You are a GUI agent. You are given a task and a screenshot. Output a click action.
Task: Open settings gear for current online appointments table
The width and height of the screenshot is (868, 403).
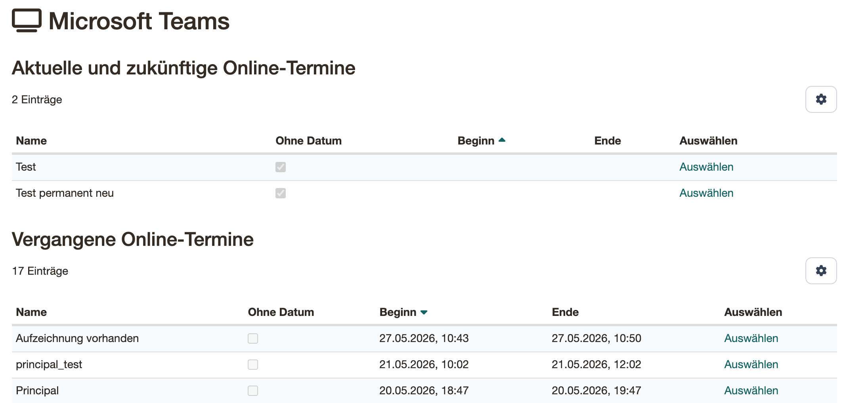pos(821,99)
